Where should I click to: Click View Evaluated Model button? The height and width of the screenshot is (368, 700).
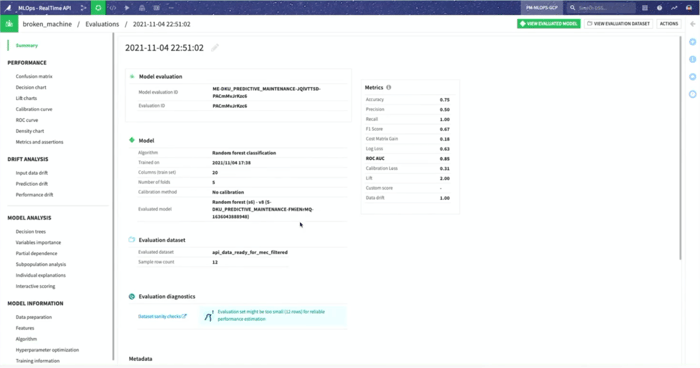point(549,24)
